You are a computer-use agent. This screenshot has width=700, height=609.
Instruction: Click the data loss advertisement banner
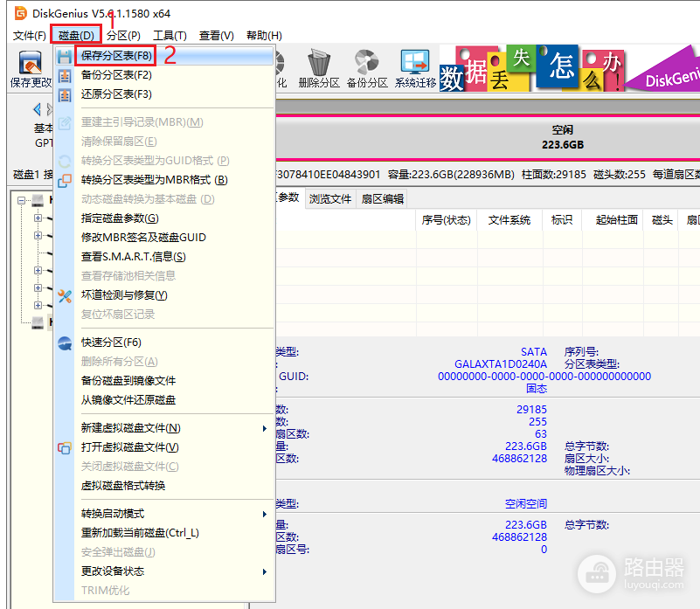click(x=569, y=68)
